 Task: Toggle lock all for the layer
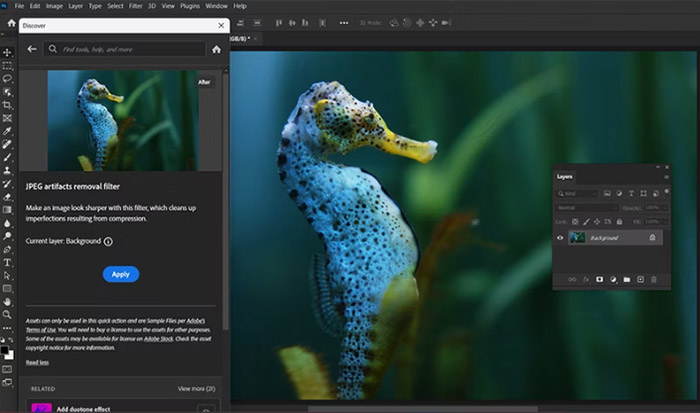(619, 221)
